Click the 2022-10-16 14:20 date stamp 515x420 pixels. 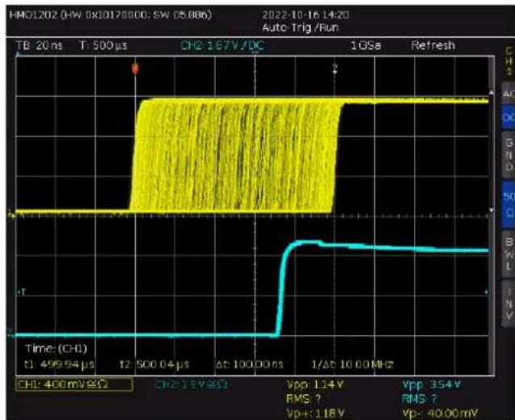click(305, 15)
